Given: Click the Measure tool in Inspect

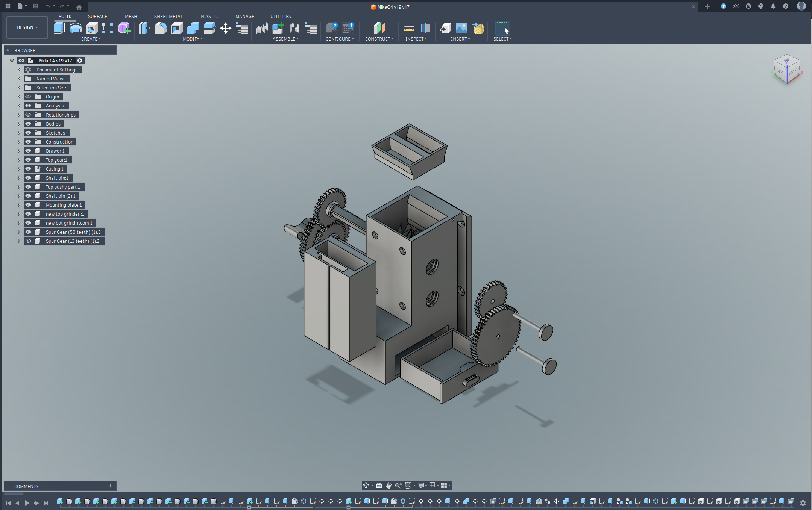Looking at the screenshot, I should point(409,28).
